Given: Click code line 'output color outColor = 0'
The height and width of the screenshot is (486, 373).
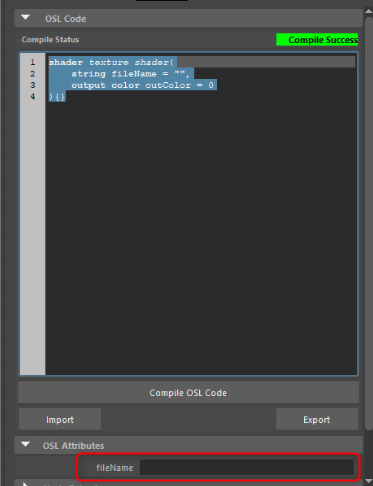Looking at the screenshot, I should tap(142, 85).
